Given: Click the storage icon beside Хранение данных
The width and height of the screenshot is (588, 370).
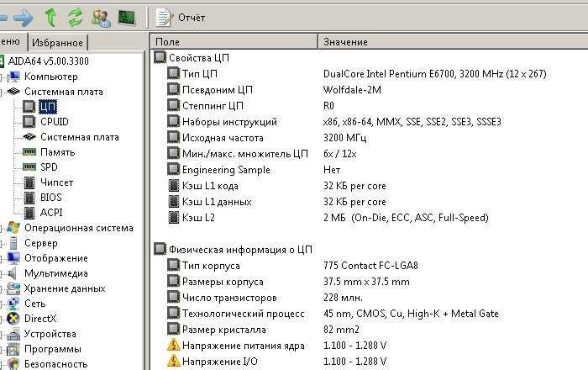Looking at the screenshot, I should (x=13, y=288).
